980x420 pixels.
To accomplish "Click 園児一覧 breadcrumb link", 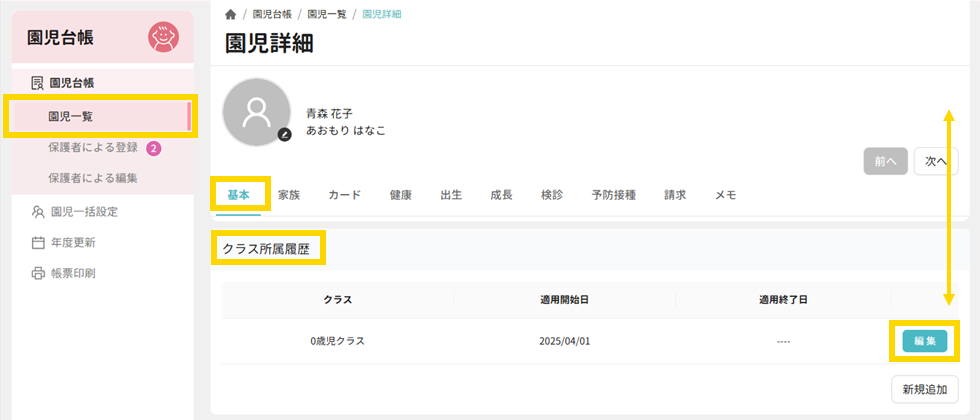I will coord(324,14).
